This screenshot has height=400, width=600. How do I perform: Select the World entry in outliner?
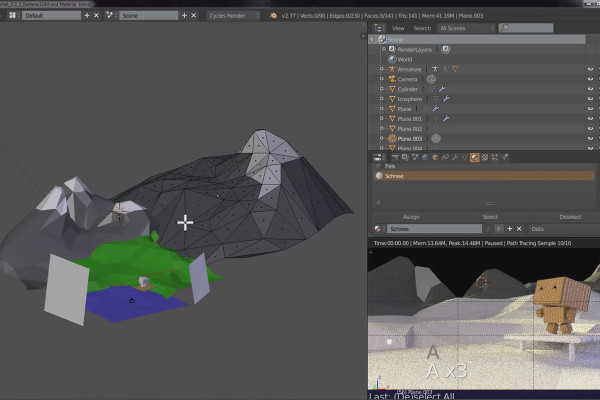[404, 59]
